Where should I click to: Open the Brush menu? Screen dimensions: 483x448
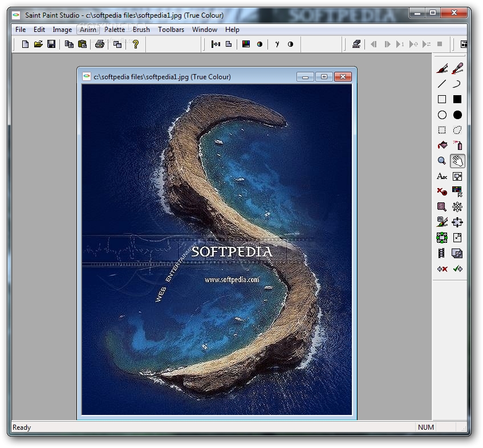[141, 30]
